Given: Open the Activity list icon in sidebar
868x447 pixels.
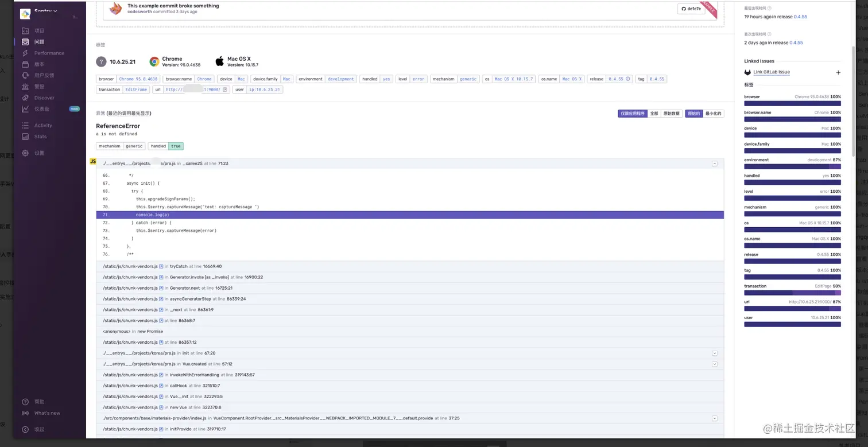Looking at the screenshot, I should [25, 125].
